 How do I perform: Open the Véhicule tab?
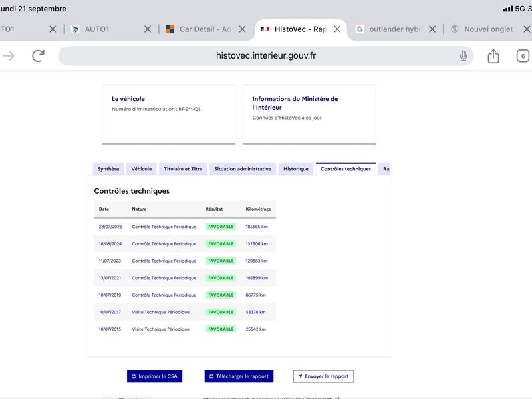click(x=142, y=169)
